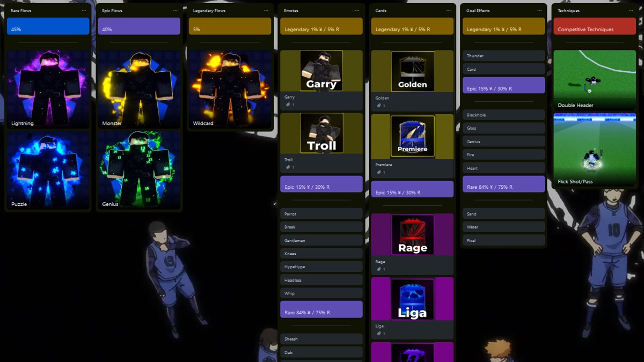Toggle the Headless emote
644x362 pixels.
click(x=321, y=279)
